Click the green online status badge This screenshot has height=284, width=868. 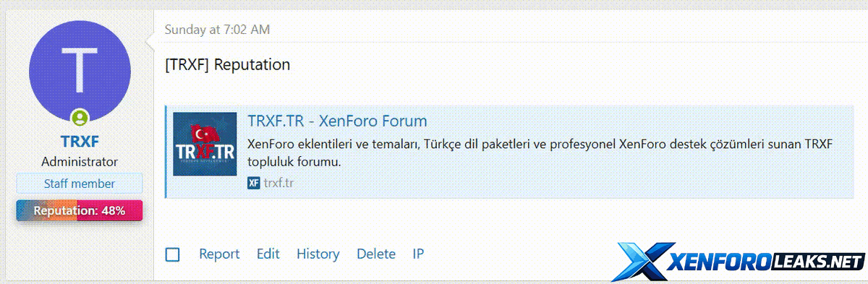[x=80, y=117]
